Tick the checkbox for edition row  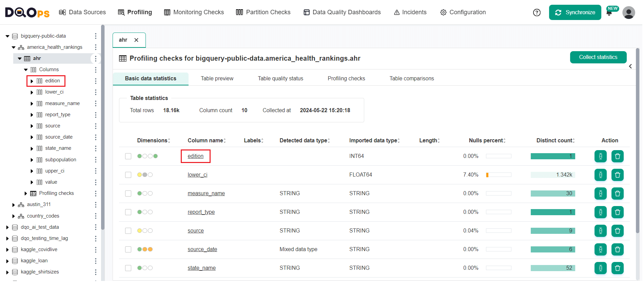point(128,156)
